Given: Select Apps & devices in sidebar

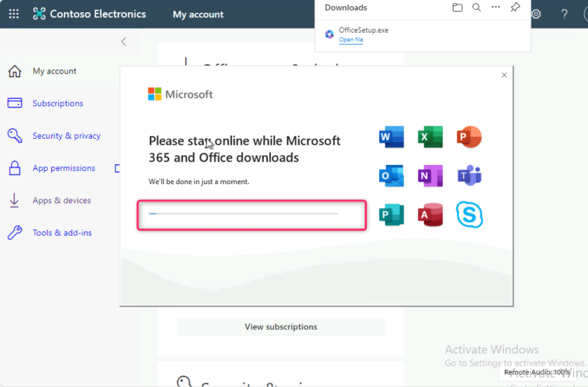Looking at the screenshot, I should click(62, 201).
